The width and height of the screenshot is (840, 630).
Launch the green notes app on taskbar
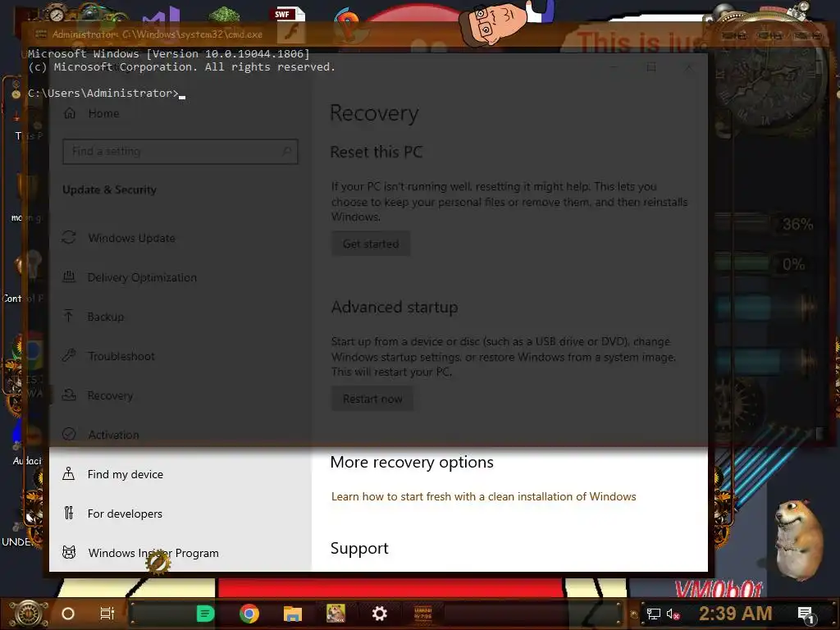click(x=205, y=614)
